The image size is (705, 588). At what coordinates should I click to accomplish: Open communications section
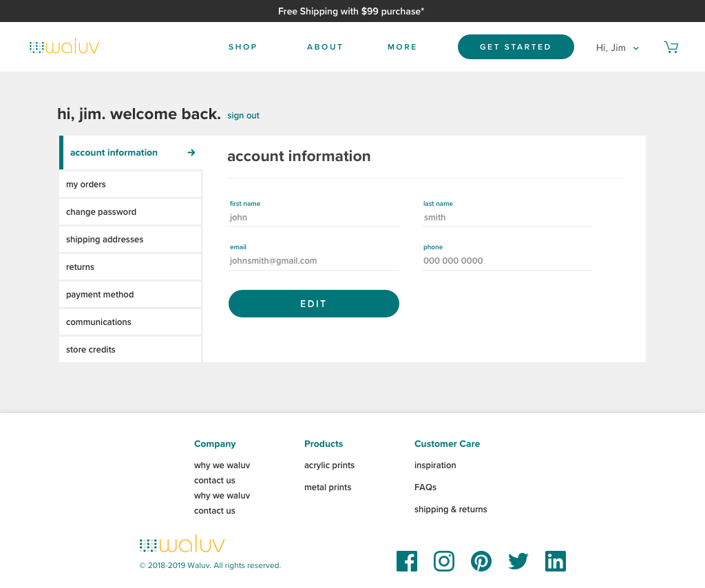130,322
